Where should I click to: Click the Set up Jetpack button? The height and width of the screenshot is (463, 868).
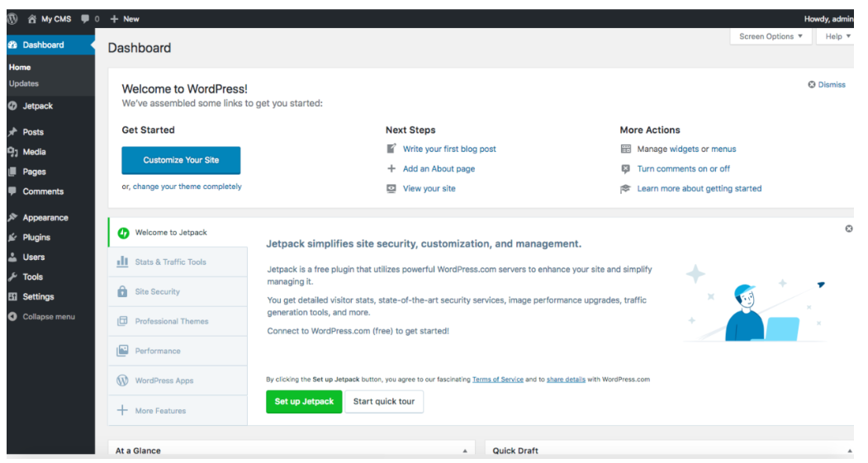point(304,402)
